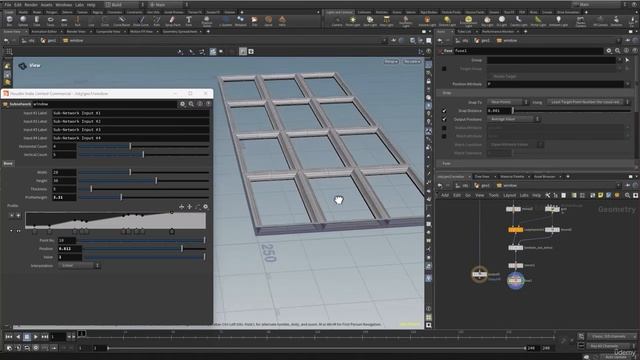640x360 pixels.
Task: Add an Area Light from the shelf
Action: [386, 21]
